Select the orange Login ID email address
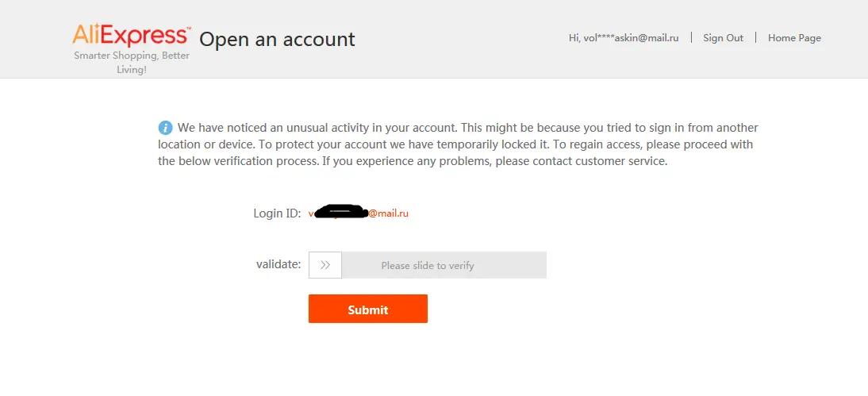 358,213
